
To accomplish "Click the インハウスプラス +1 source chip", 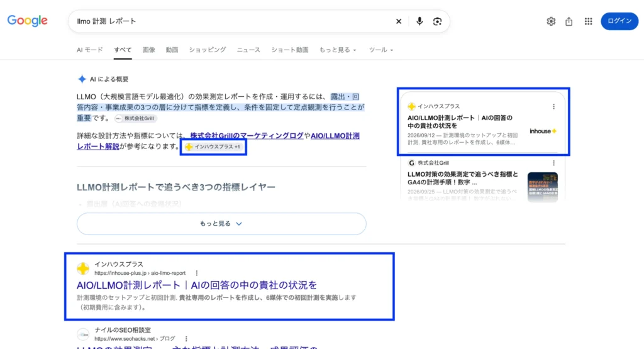I will point(213,147).
